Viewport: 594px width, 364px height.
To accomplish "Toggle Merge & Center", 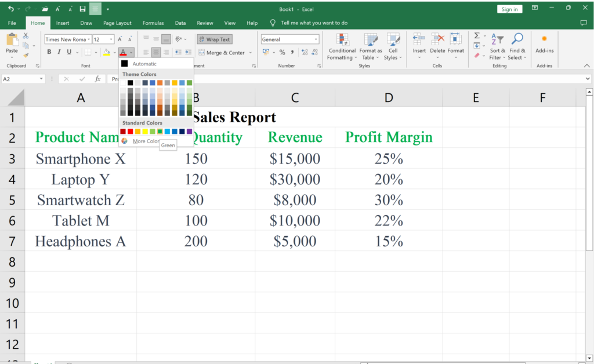I will click(223, 52).
